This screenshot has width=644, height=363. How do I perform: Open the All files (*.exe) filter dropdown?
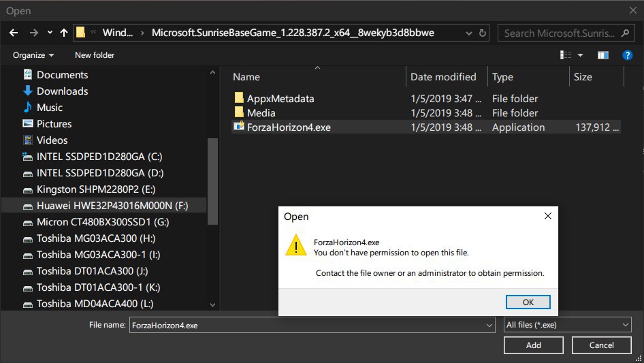coord(567,326)
